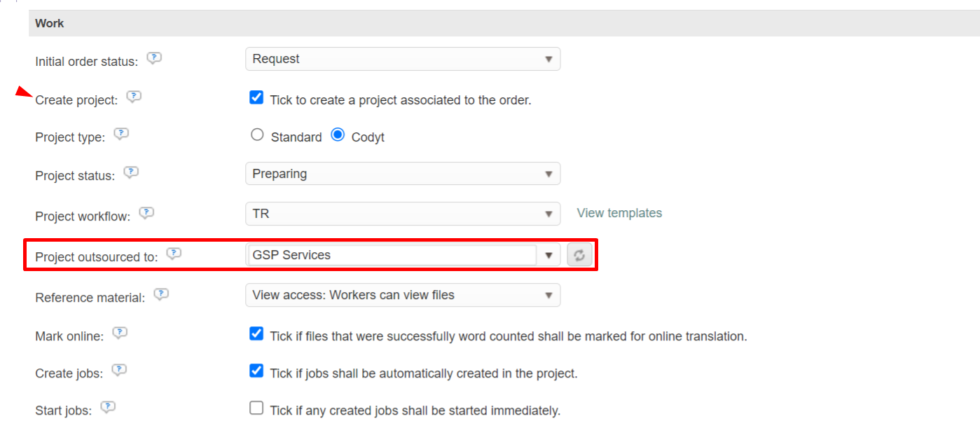Open the Project workflow dropdown showing TR

402,214
